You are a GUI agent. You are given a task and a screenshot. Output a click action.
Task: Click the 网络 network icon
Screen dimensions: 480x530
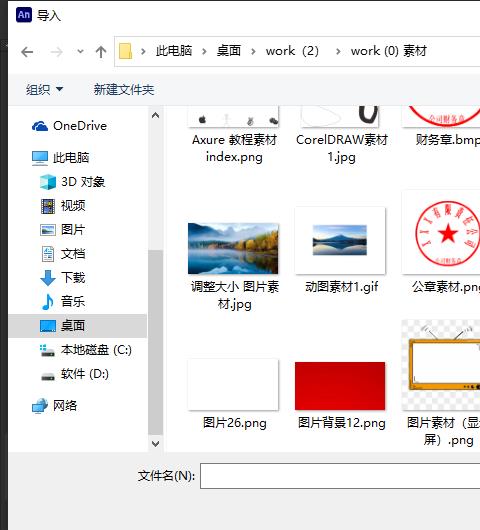pyautogui.click(x=40, y=406)
